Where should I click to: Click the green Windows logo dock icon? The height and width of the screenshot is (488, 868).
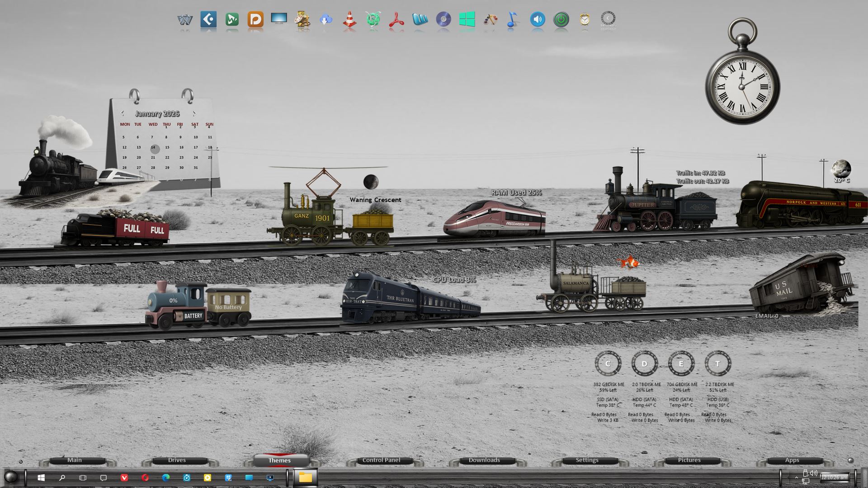467,19
